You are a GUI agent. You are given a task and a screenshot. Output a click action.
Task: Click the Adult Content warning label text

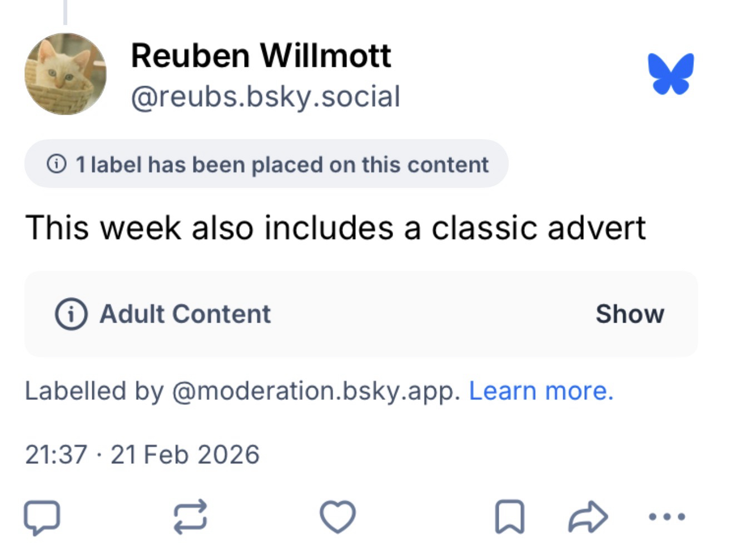(x=185, y=314)
